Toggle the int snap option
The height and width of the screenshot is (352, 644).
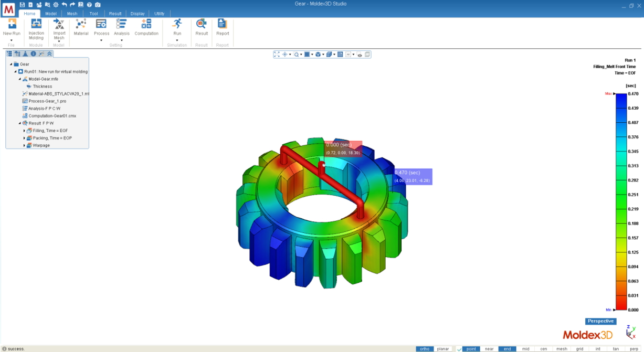(598, 349)
